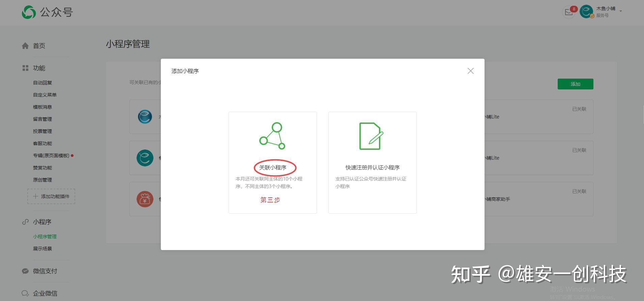The image size is (644, 301).
Task: Click 已关联 status in second row
Action: point(579,150)
